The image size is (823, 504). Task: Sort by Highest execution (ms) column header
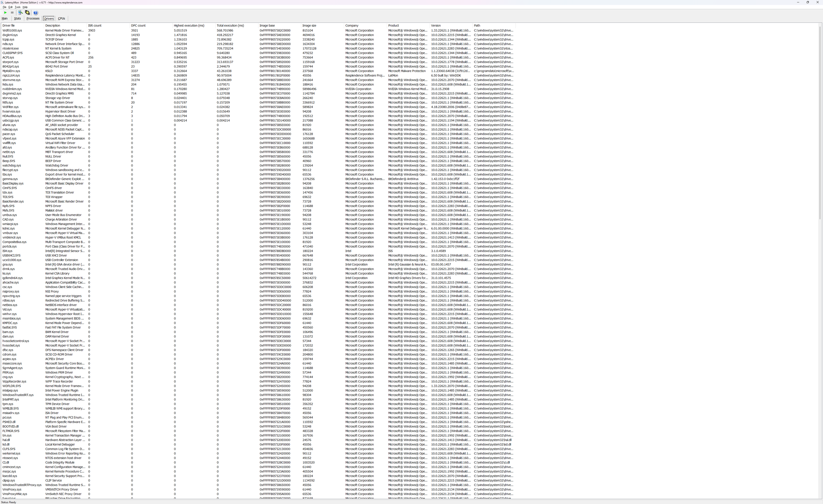tap(189, 26)
